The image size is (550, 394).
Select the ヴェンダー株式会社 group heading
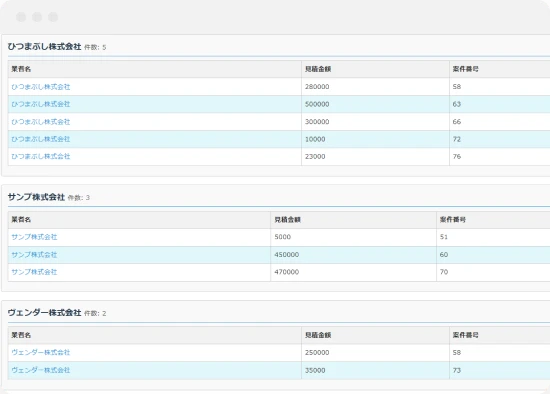point(45,313)
